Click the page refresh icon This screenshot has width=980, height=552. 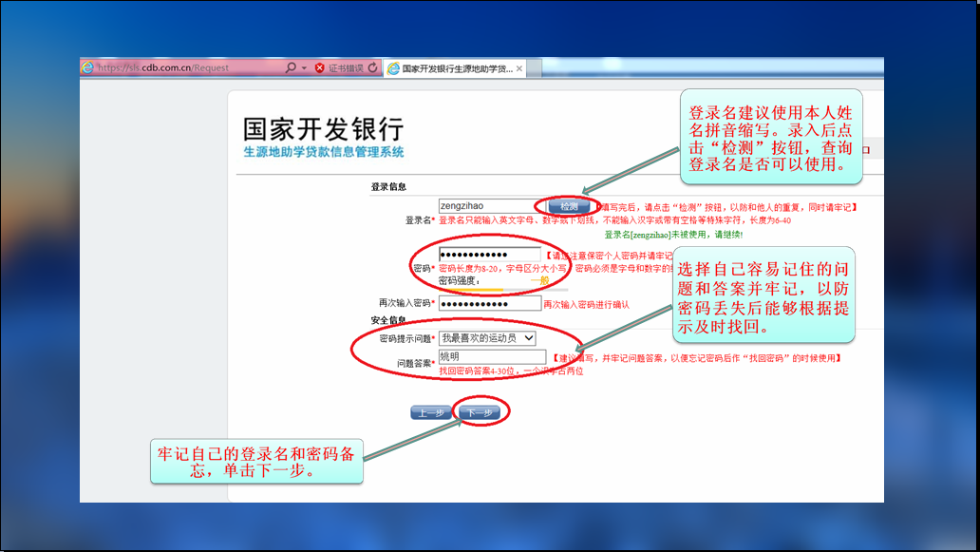coord(372,68)
